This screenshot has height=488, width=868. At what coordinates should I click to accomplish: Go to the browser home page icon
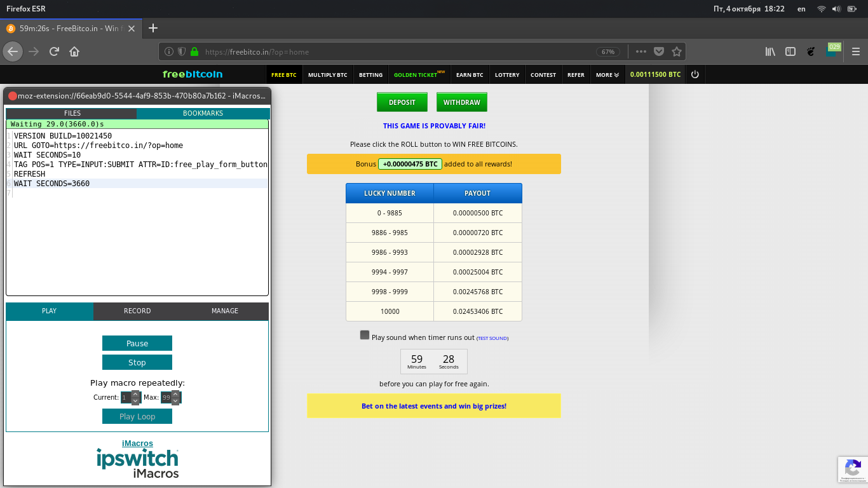click(x=74, y=51)
